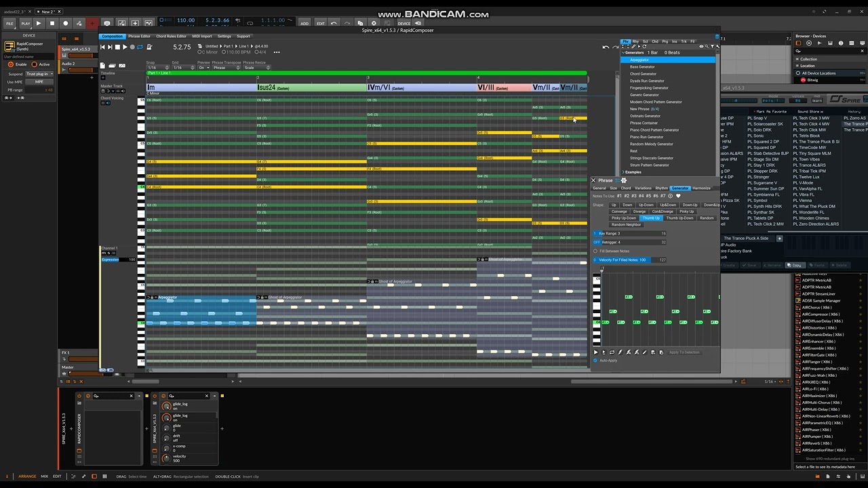Click the Bitwig undo icon
Image resolution: width=868 pixels, height=488 pixels.
tap(334, 23)
